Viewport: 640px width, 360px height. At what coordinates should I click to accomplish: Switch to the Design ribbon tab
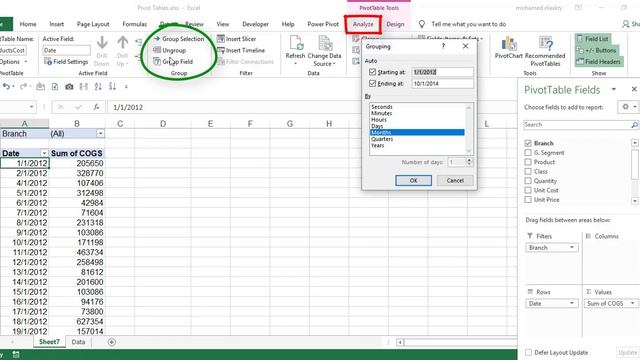(x=395, y=24)
